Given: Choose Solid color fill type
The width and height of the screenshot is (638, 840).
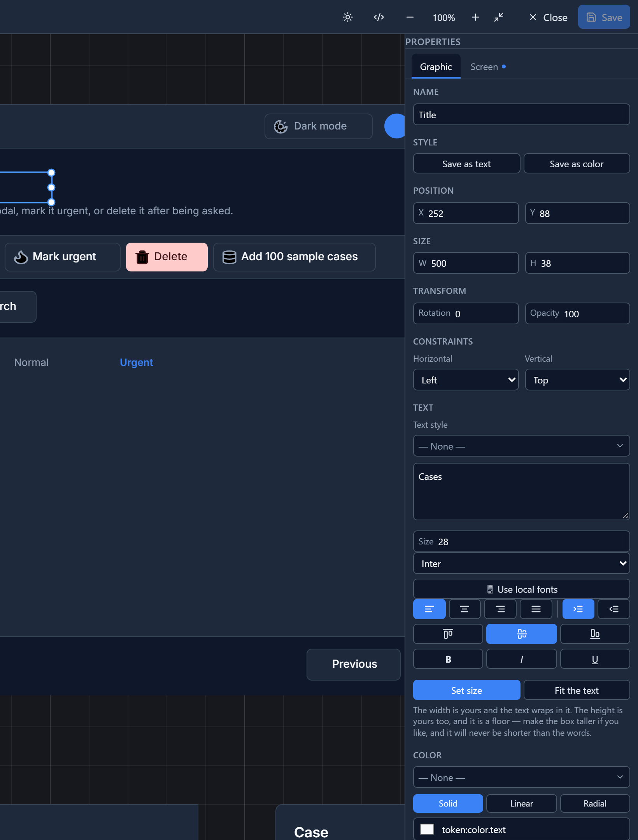Looking at the screenshot, I should [x=448, y=803].
